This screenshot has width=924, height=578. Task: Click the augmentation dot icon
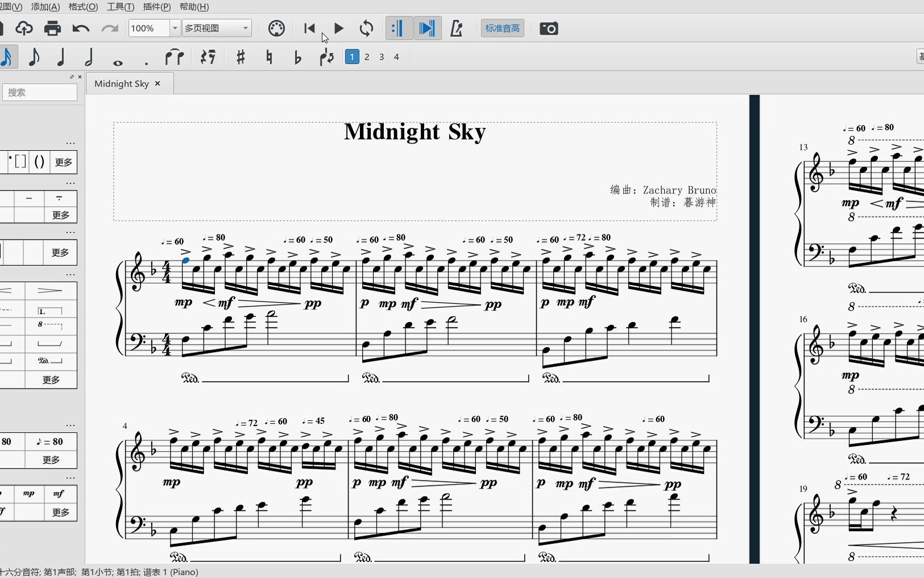[146, 63]
